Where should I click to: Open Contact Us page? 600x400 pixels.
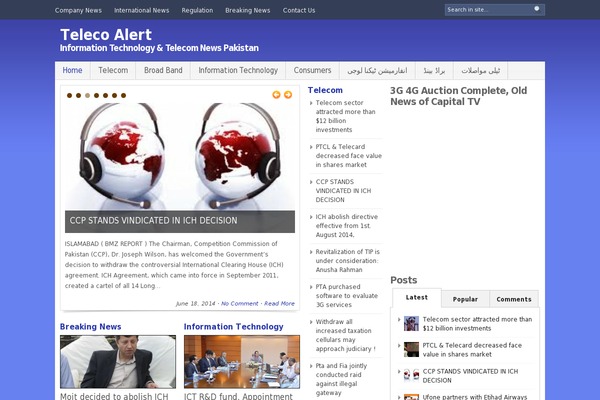click(x=299, y=10)
